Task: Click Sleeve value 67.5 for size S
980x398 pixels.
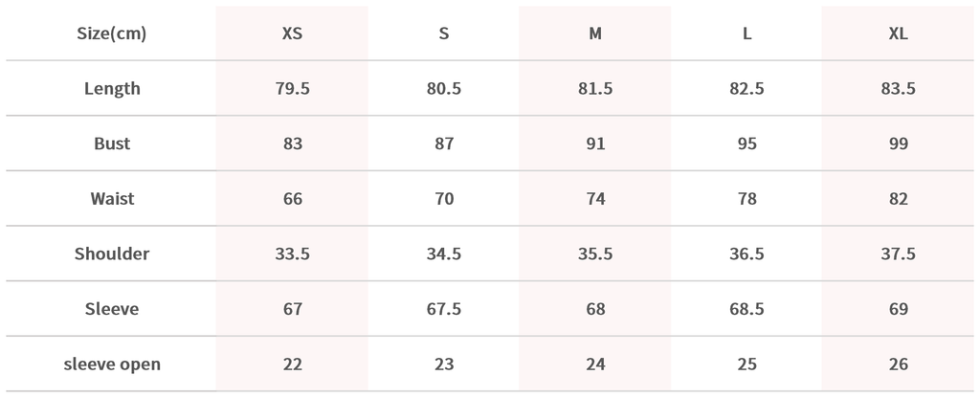Action: tap(444, 309)
